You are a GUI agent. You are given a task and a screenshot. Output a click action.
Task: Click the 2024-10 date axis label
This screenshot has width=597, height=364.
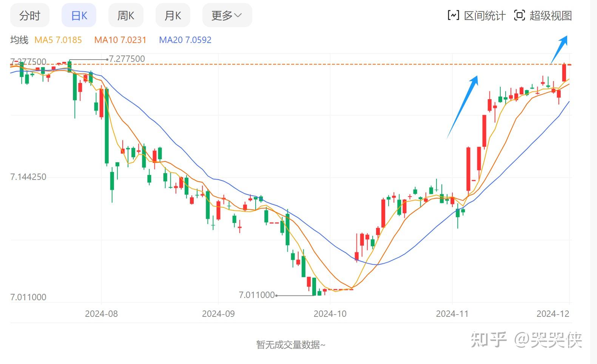(x=330, y=314)
